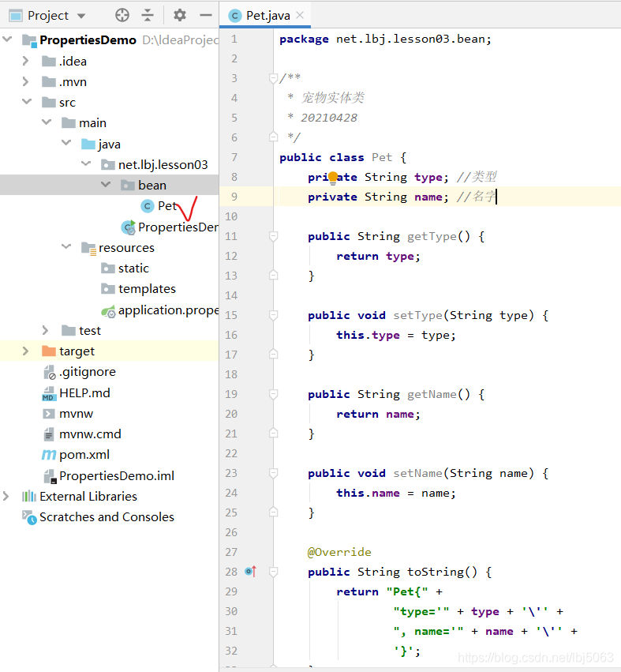This screenshot has height=672, width=621.
Task: Click getType method name on line 11
Action: [x=432, y=236]
